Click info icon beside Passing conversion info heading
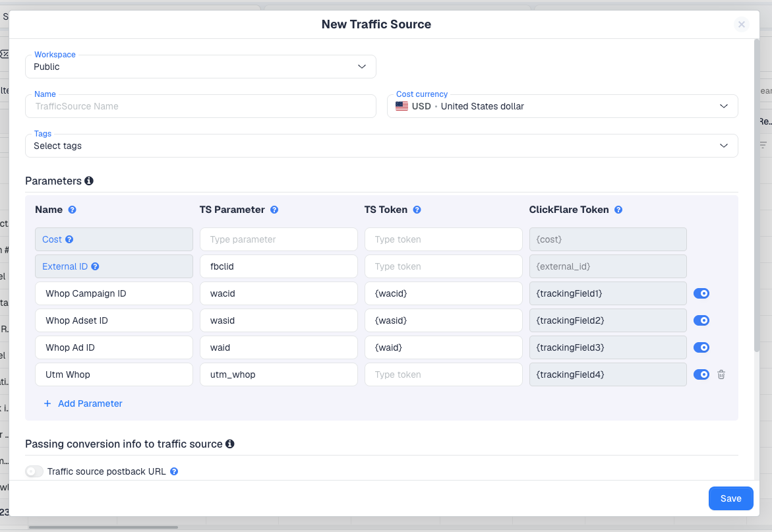Screen dimensions: 772x532 click(230, 444)
